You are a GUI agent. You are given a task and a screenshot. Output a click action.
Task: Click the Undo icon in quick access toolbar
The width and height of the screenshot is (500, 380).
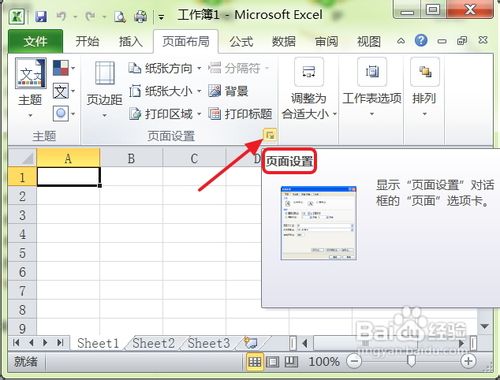click(x=61, y=16)
